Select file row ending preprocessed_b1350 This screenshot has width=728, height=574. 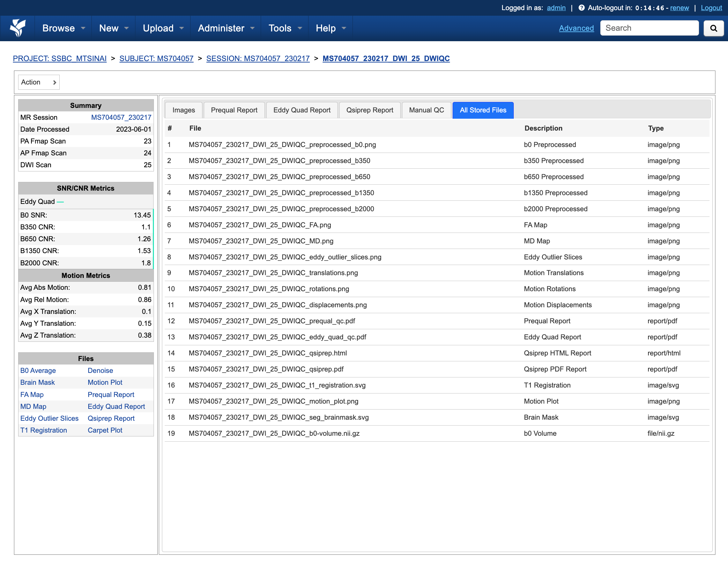437,193
